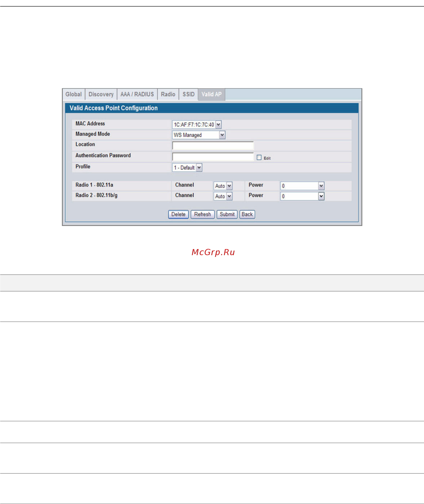Screen dimensions: 424x504
Task: Click into the Location text field
Action: (x=213, y=146)
